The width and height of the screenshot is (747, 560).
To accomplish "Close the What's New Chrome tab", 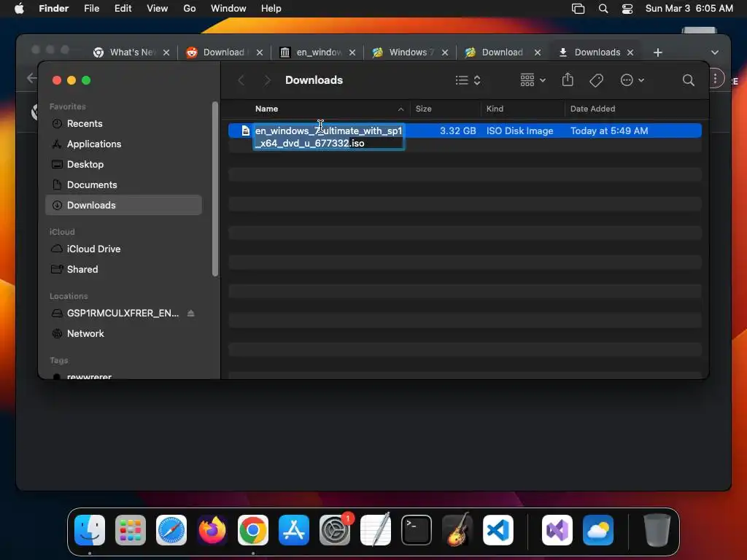I will click(166, 52).
